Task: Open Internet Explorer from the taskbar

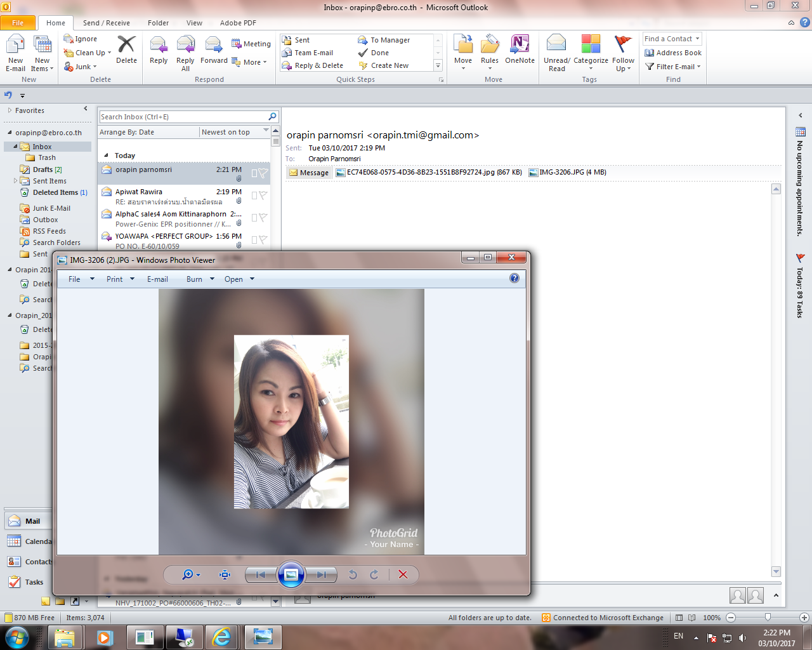Action: tap(221, 637)
